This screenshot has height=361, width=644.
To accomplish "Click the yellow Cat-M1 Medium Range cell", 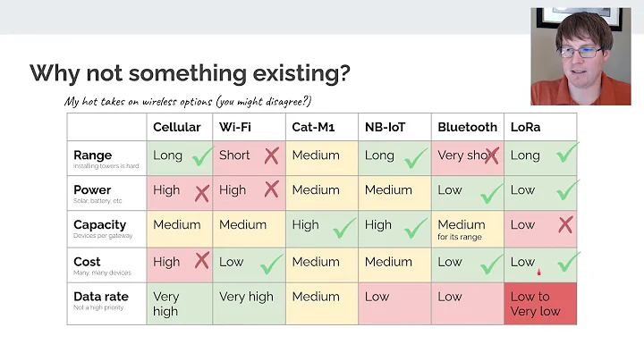I will (321, 157).
